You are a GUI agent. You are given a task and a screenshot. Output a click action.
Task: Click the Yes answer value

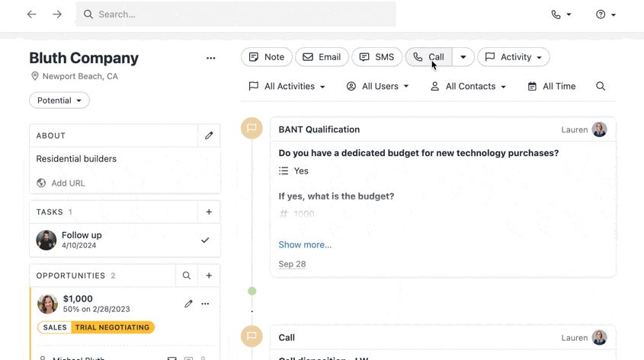click(x=301, y=171)
